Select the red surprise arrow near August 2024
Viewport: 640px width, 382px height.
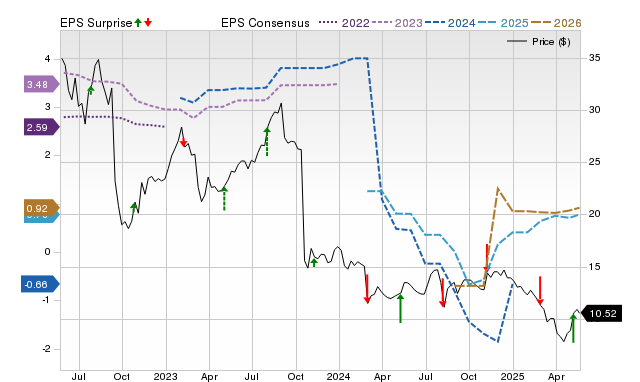pyautogui.click(x=442, y=293)
